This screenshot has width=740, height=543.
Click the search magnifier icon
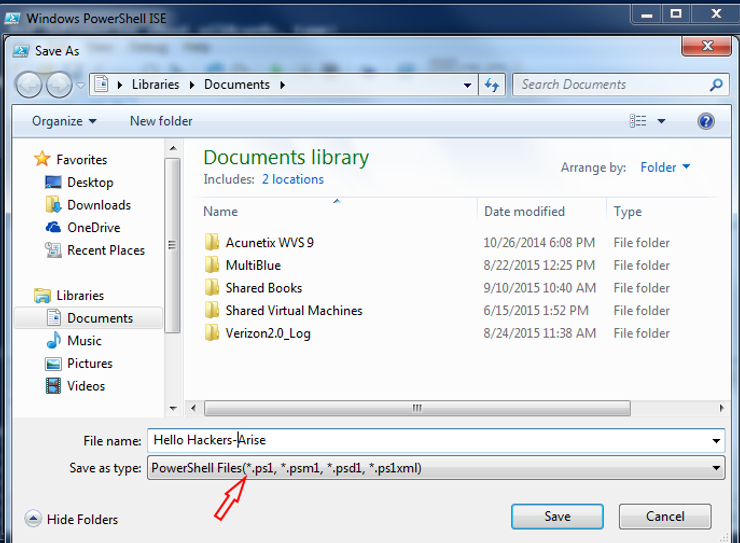point(716,85)
